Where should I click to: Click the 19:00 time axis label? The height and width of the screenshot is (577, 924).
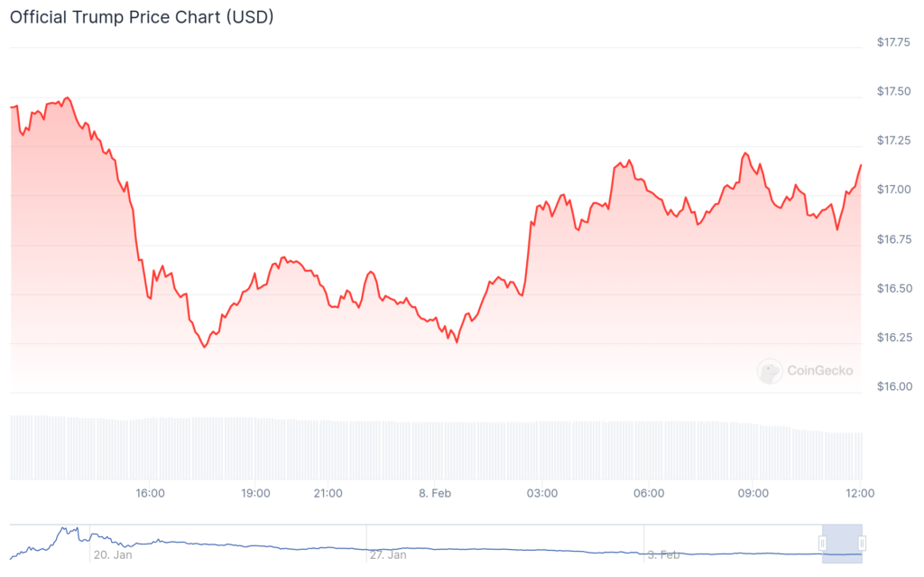click(256, 493)
